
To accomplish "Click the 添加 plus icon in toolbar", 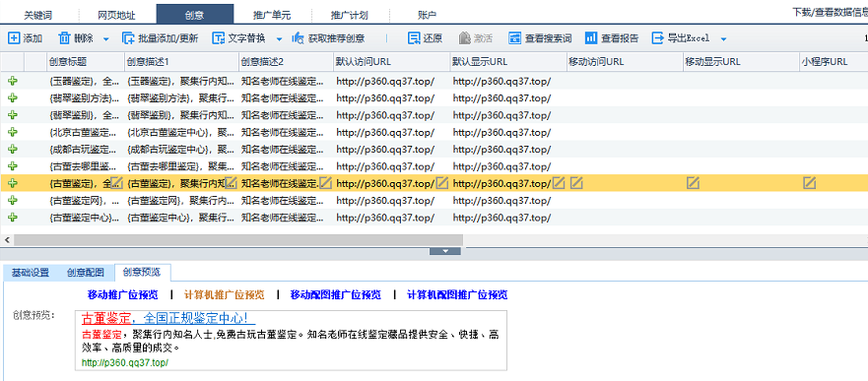I will [x=14, y=38].
